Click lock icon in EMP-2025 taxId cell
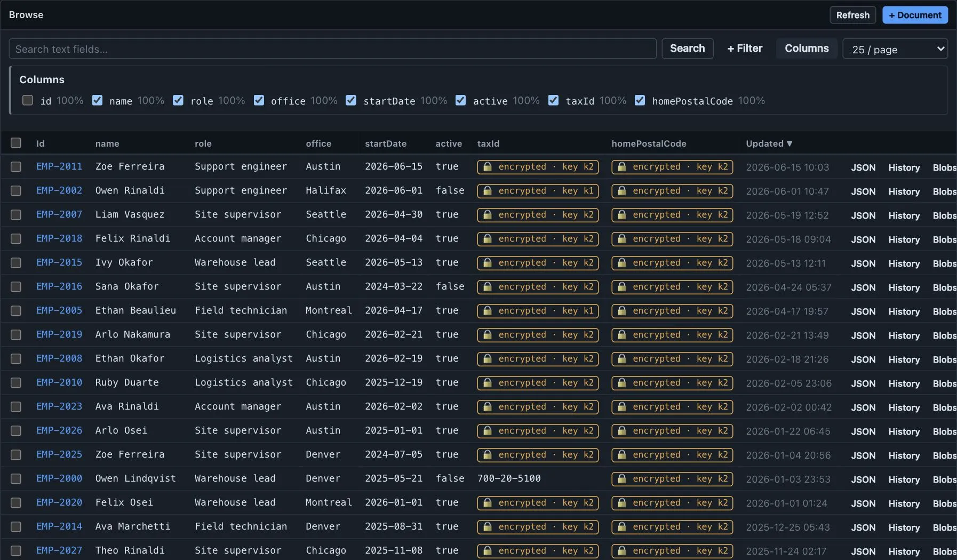 487,454
